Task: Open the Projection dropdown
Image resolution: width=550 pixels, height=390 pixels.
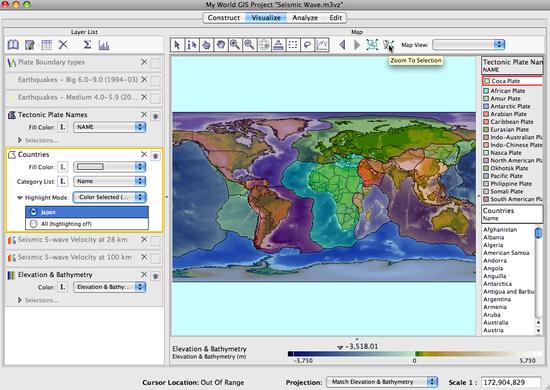Action: (382, 382)
